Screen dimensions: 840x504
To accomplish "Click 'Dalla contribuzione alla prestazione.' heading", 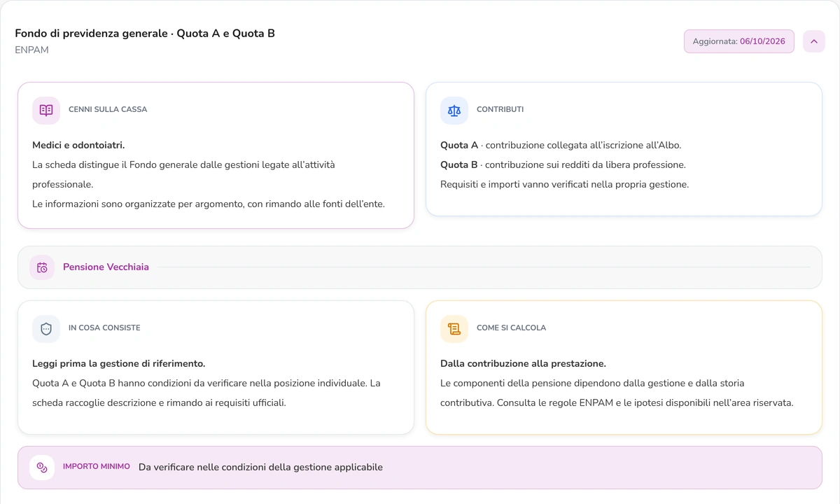I will click(x=523, y=364).
